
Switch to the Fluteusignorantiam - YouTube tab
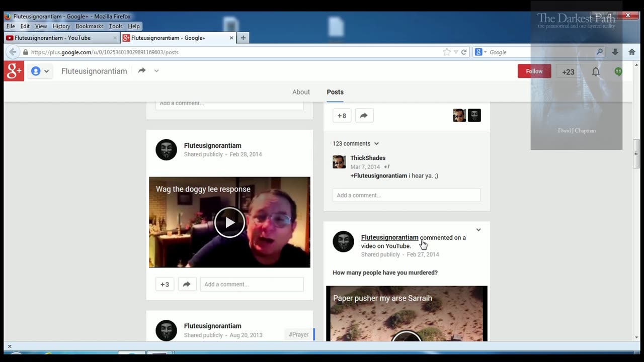(x=61, y=38)
